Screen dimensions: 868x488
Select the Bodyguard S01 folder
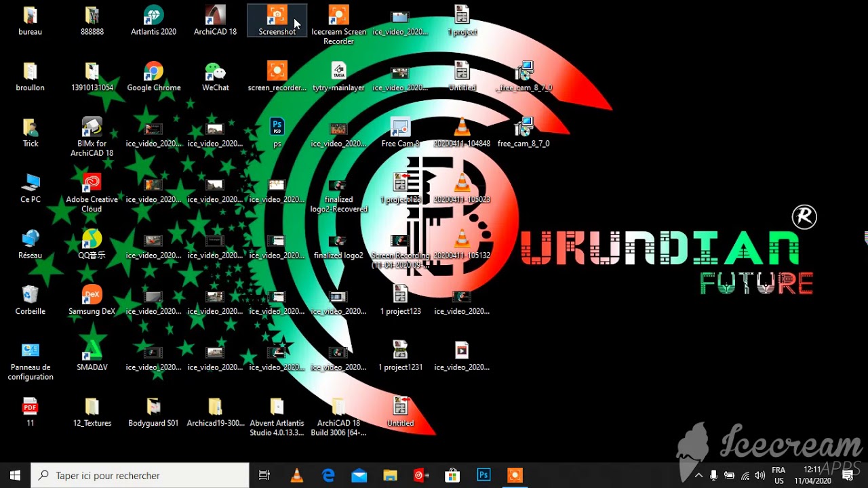click(x=153, y=412)
